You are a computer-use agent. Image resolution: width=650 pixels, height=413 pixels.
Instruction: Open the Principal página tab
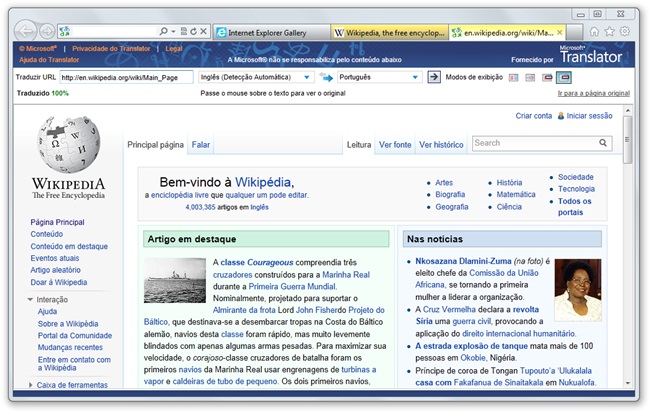pyautogui.click(x=155, y=145)
